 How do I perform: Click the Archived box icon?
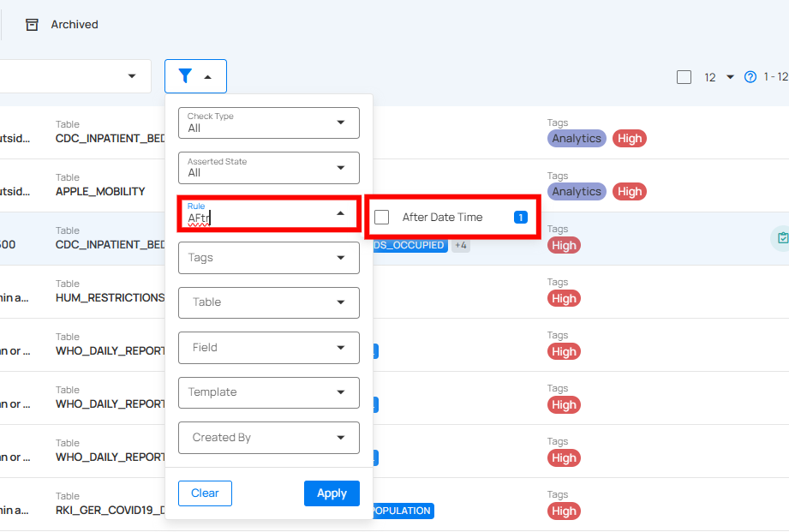(33, 25)
